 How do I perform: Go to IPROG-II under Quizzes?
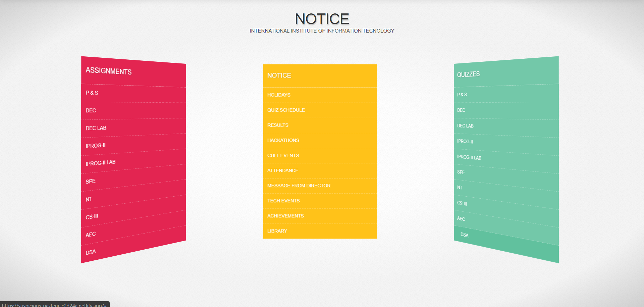(x=506, y=145)
